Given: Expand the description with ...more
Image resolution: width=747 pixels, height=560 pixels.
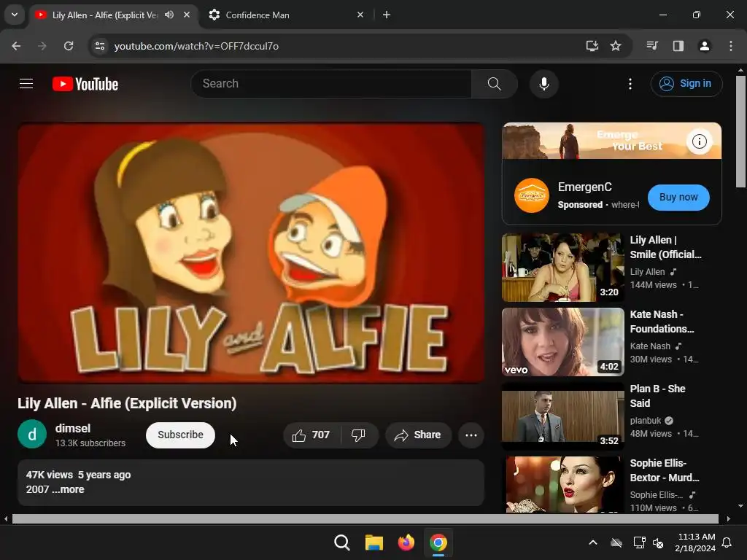Looking at the screenshot, I should [68, 489].
